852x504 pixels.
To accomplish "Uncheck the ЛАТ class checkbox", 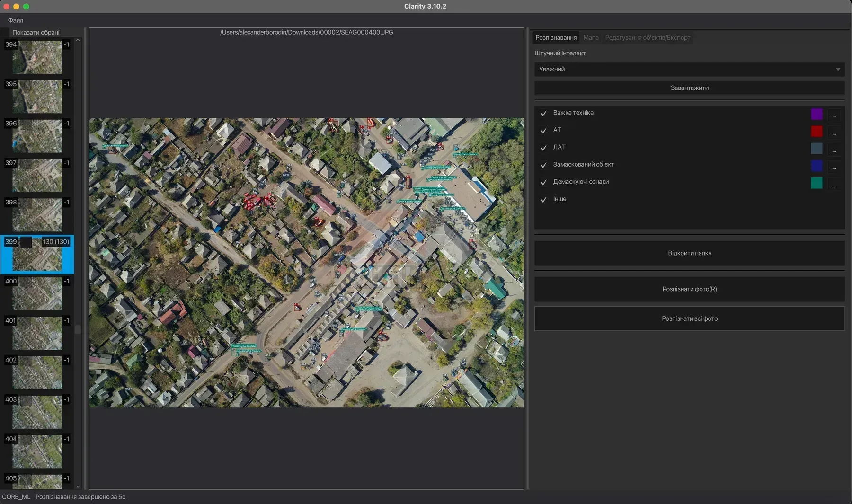I will coord(543,148).
